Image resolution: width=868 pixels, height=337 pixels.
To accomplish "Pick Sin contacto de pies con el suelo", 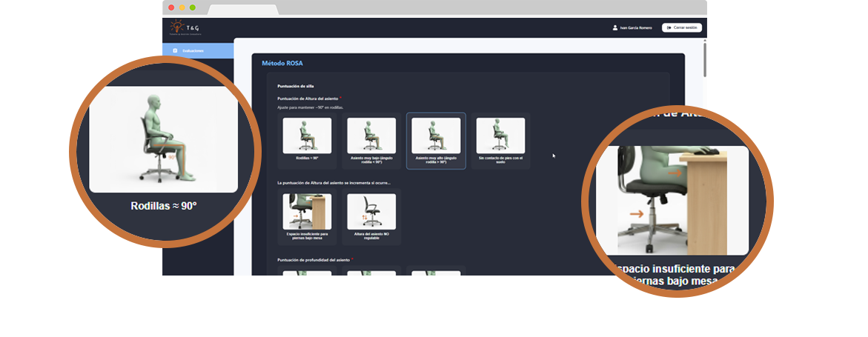I will pos(500,141).
